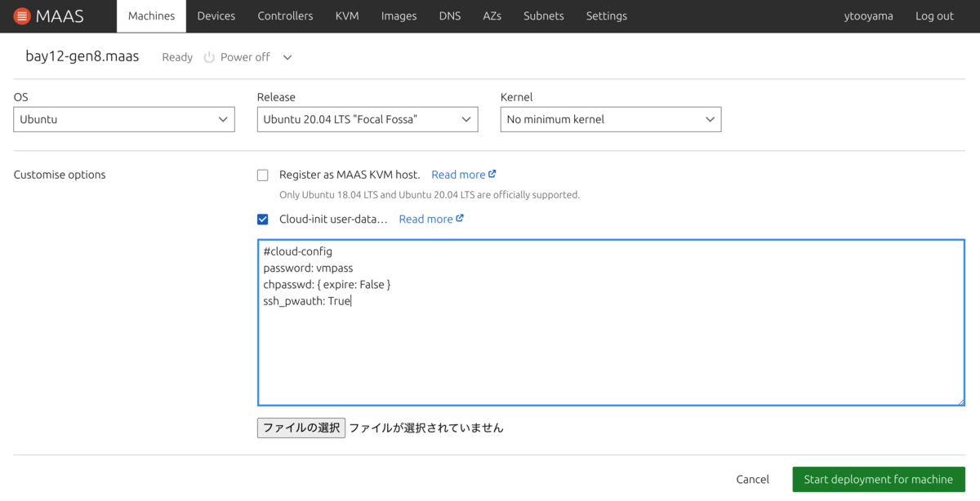Image resolution: width=980 pixels, height=501 pixels.
Task: Click the chpasswd expire False line
Action: click(x=327, y=284)
